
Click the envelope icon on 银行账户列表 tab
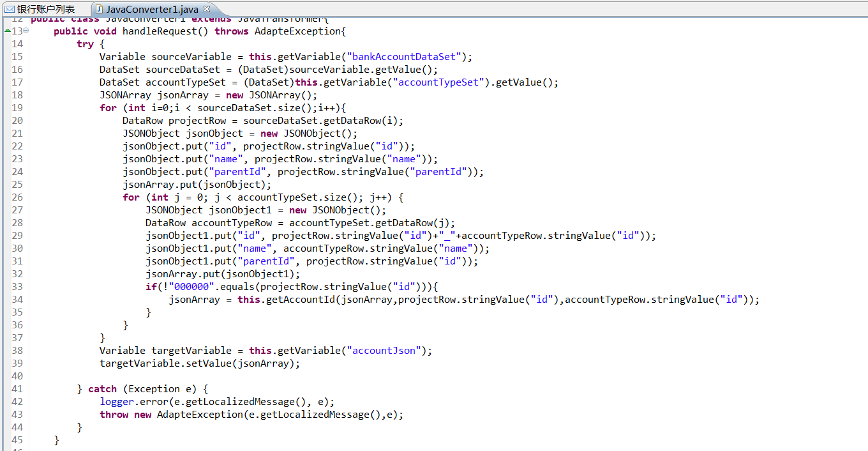point(10,9)
